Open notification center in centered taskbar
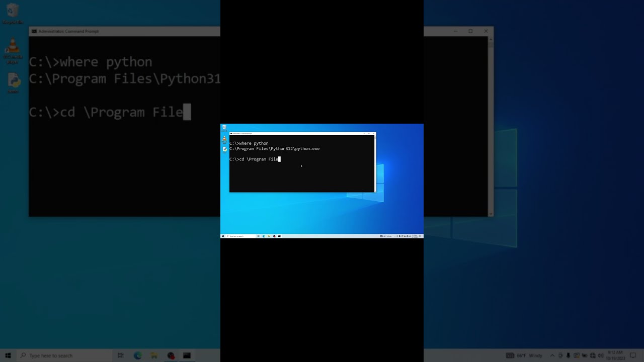Image resolution: width=644 pixels, height=362 pixels. tap(420, 236)
